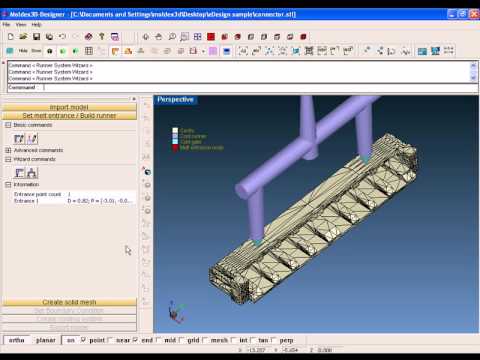Toggle the ortho status button

[x=16, y=340]
